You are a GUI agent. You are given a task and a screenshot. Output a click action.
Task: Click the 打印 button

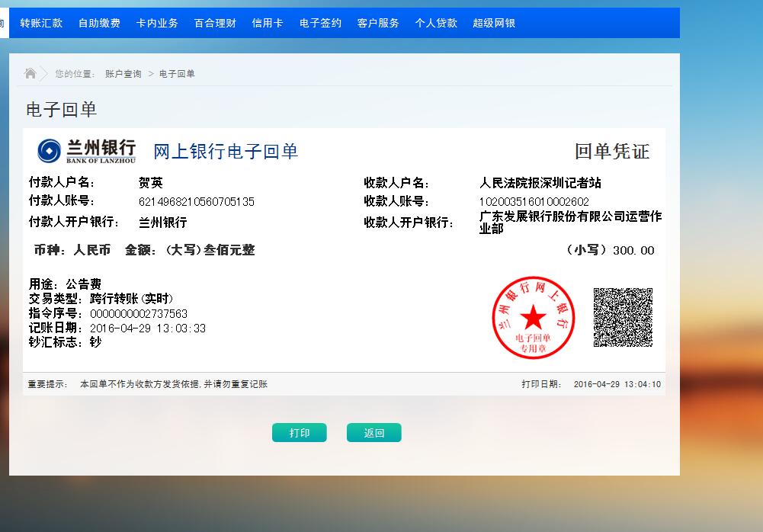pyautogui.click(x=300, y=433)
